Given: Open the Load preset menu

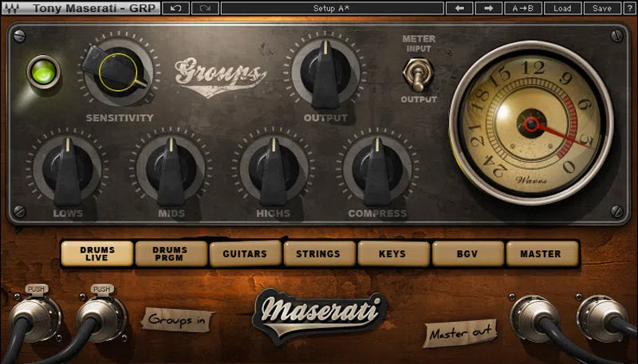Looking at the screenshot, I should 562,8.
